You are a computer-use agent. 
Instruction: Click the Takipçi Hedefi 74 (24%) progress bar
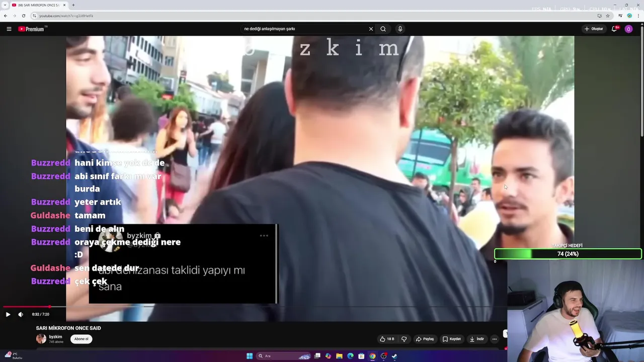pos(568,254)
